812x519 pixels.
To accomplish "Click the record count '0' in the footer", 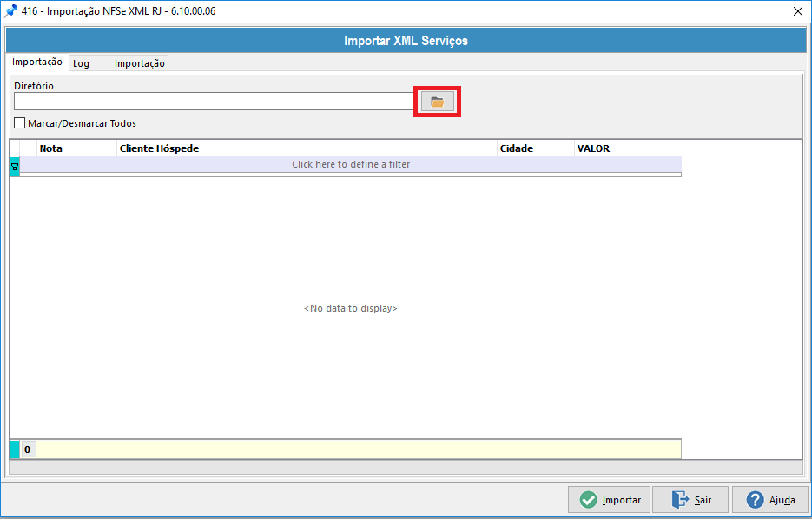I will [x=28, y=450].
